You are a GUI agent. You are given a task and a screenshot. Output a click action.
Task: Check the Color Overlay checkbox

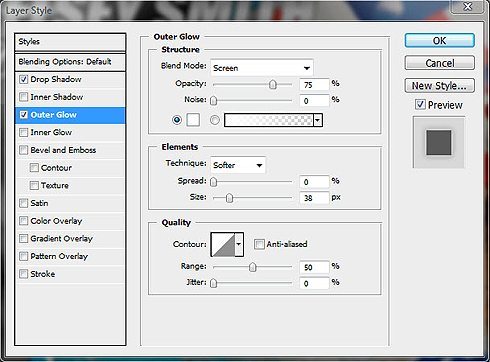23,221
